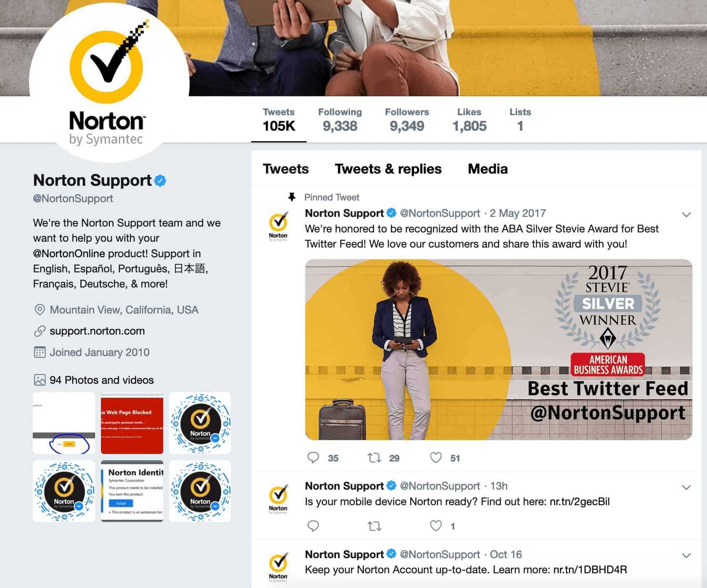Click Norton avatar beside the pinned tweet
The image size is (707, 588).
278,226
